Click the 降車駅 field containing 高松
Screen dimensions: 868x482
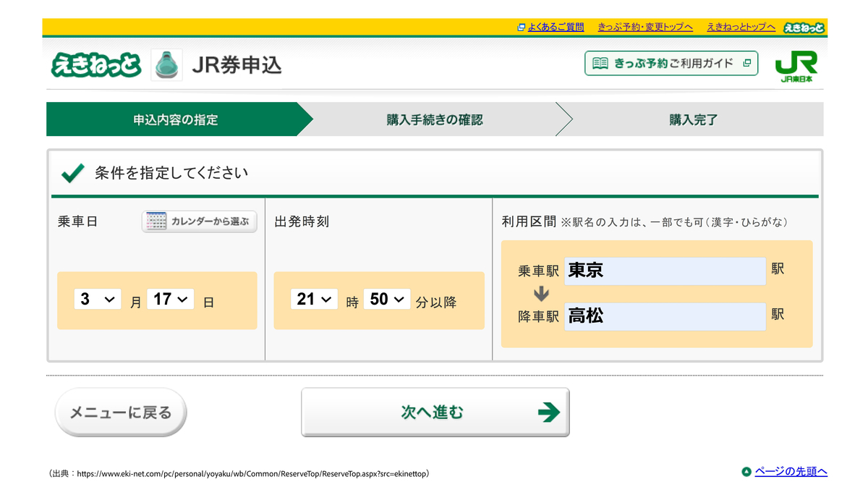point(665,316)
